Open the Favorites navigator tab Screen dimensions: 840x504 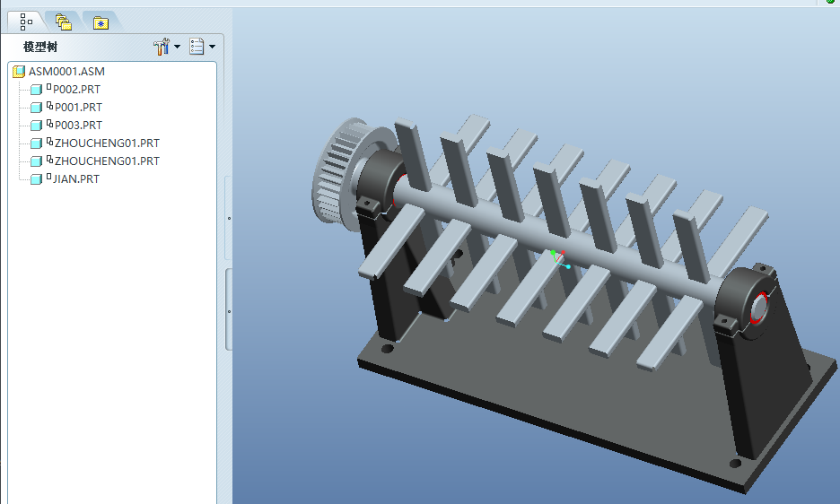tap(101, 23)
